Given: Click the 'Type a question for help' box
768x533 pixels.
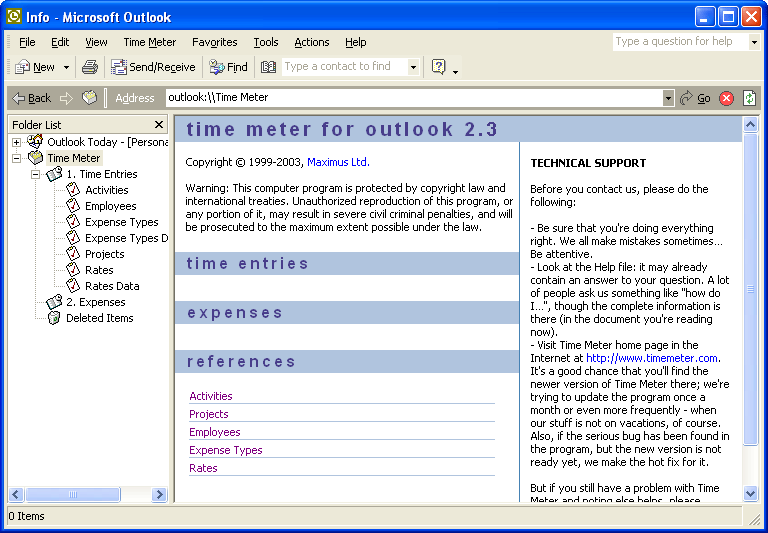Looking at the screenshot, I should (x=681, y=42).
